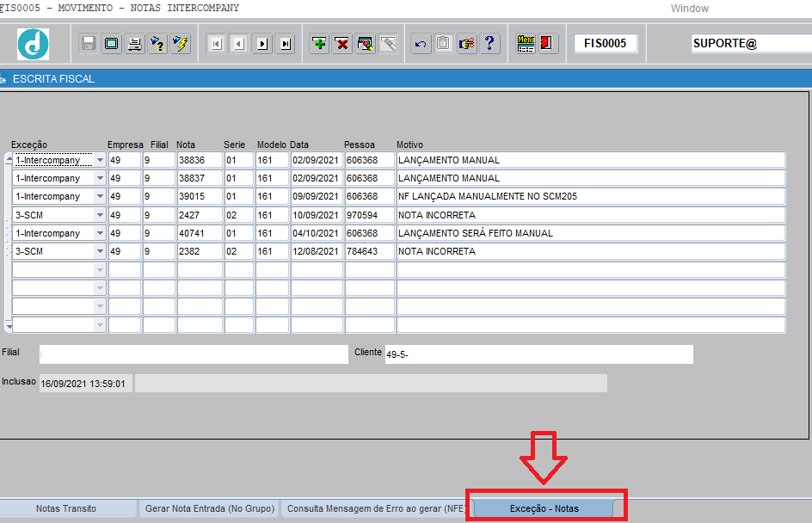
Task: Open Exceção dropdown for nota 38836
Action: [100, 160]
